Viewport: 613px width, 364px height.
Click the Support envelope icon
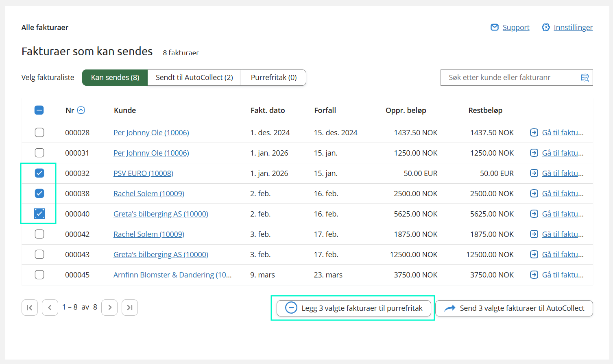pyautogui.click(x=495, y=27)
